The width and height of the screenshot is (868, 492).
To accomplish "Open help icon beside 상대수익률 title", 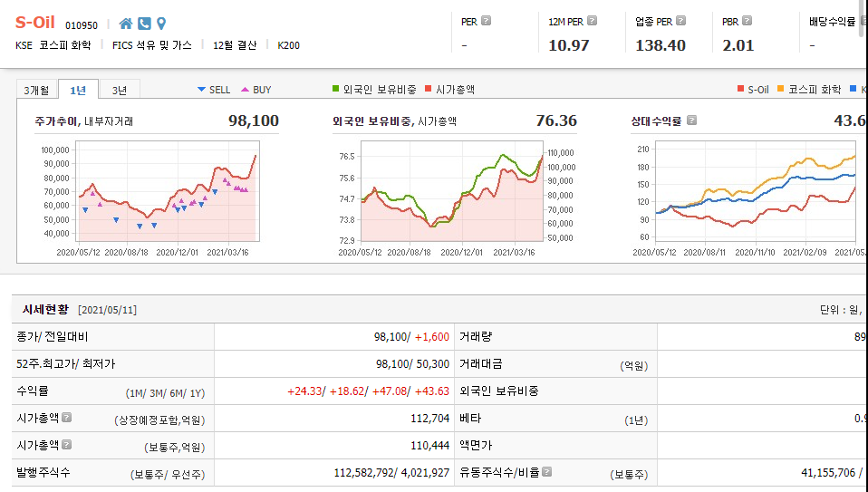I will click(x=692, y=121).
